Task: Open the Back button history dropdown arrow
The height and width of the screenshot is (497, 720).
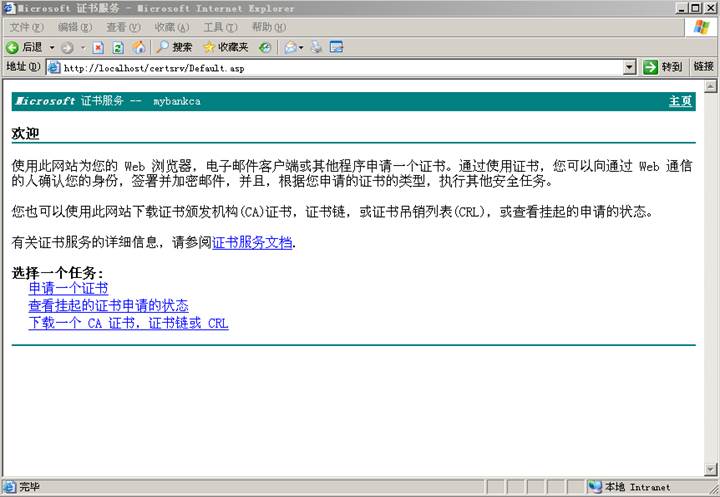Action: click(52, 47)
